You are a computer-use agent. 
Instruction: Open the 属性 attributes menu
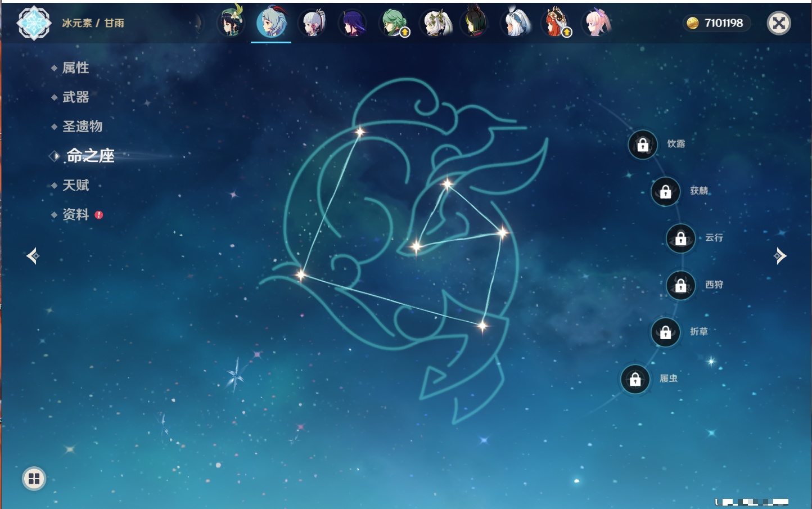point(75,68)
